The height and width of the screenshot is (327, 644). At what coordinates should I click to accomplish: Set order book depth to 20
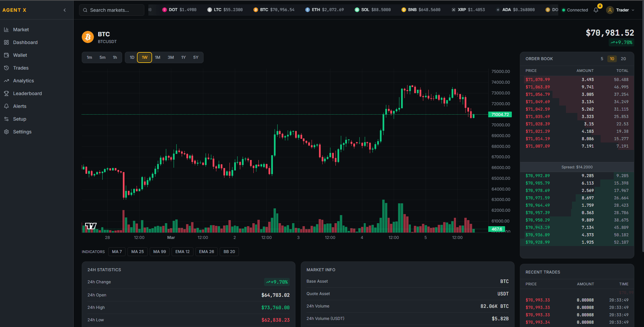pyautogui.click(x=623, y=58)
